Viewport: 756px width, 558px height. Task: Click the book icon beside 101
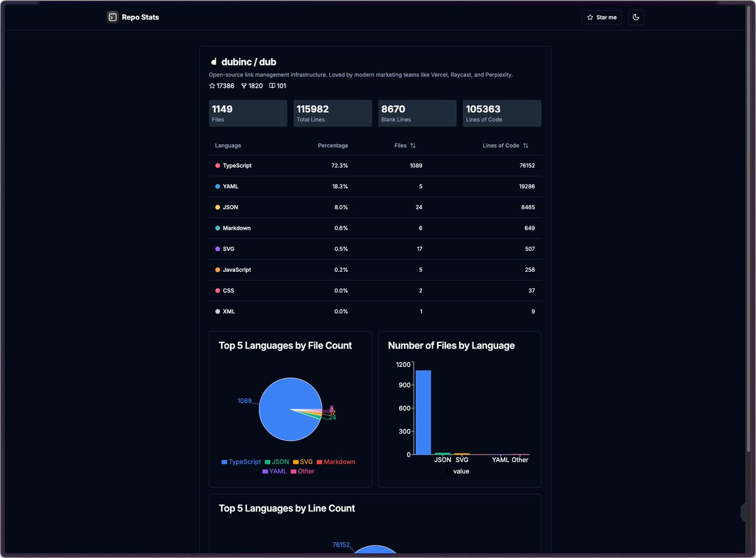point(272,86)
